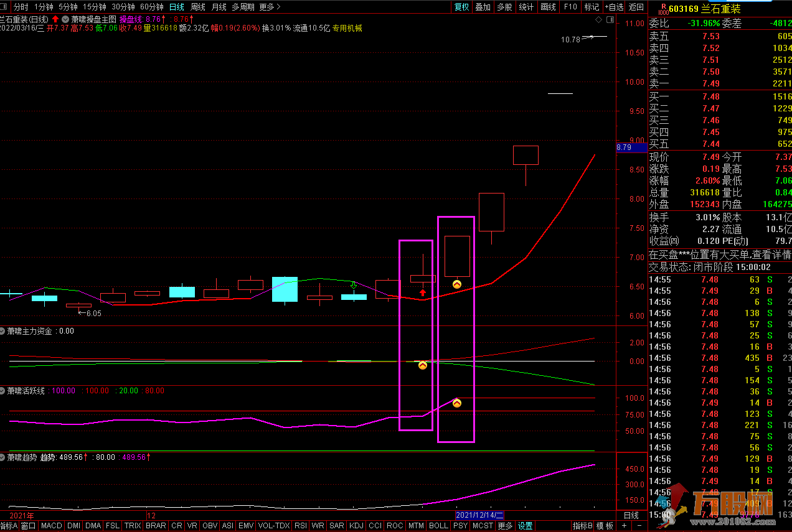Click the 画线 drawing button
This screenshot has width=792, height=532.
coord(548,7)
